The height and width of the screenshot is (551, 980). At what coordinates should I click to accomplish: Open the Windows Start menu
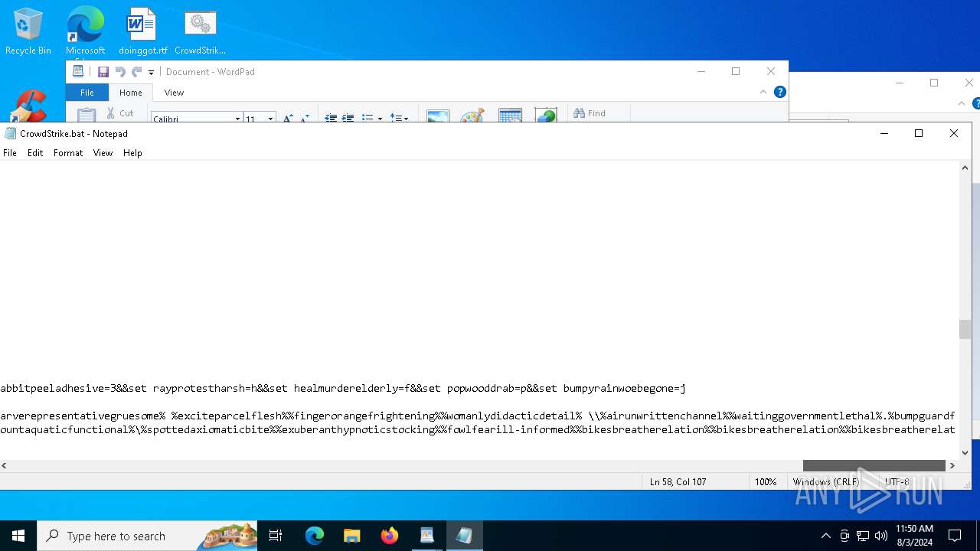18,536
